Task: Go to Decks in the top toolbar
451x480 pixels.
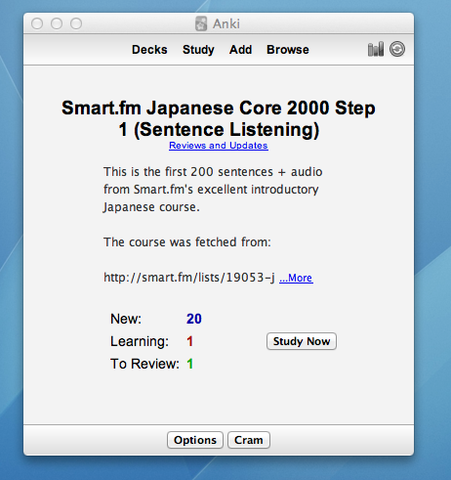Action: (149, 50)
